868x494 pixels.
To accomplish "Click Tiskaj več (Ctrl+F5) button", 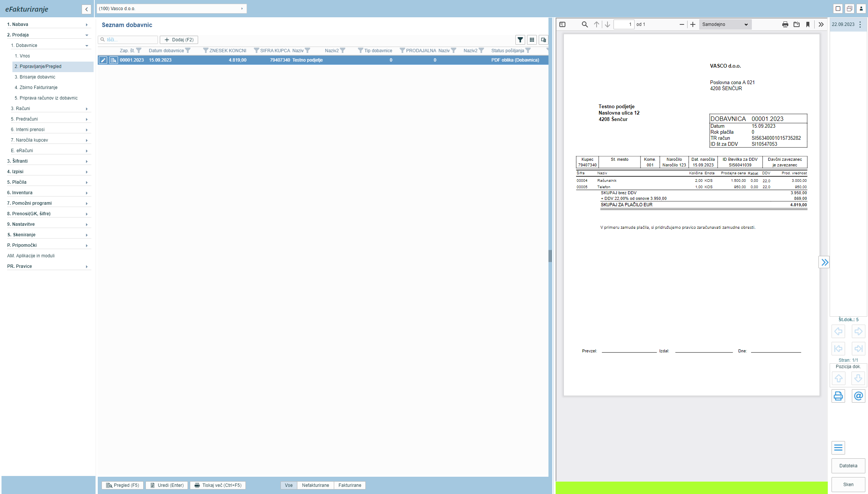I will point(218,485).
